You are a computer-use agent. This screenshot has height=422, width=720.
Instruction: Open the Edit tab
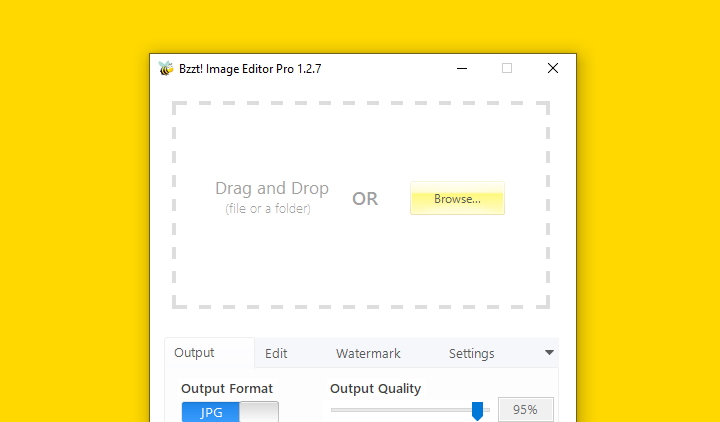[276, 354]
